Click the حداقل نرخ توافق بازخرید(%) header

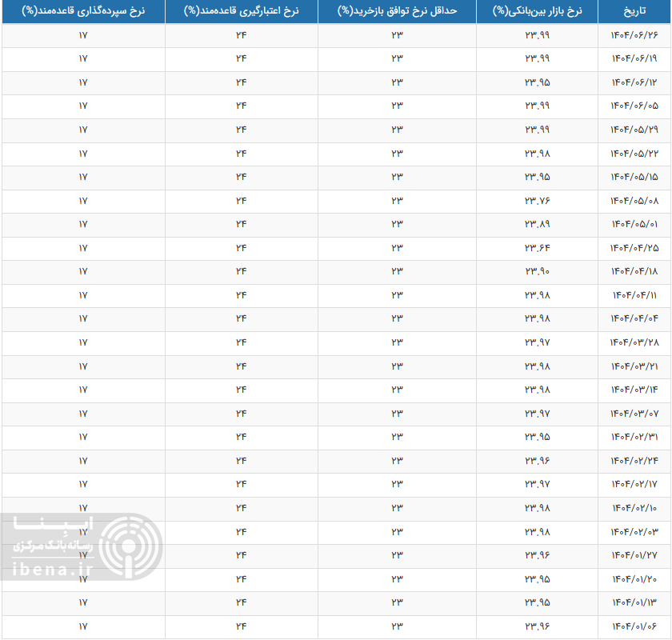point(397,12)
